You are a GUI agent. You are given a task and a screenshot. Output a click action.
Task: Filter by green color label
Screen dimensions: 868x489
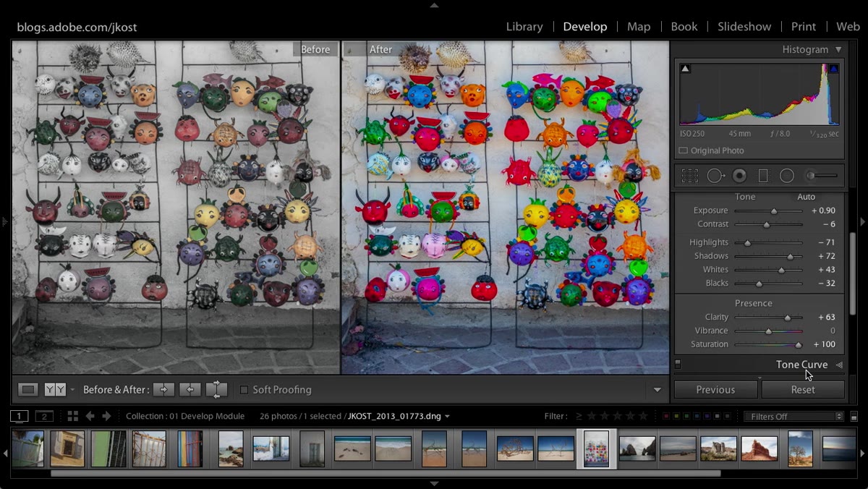686,417
